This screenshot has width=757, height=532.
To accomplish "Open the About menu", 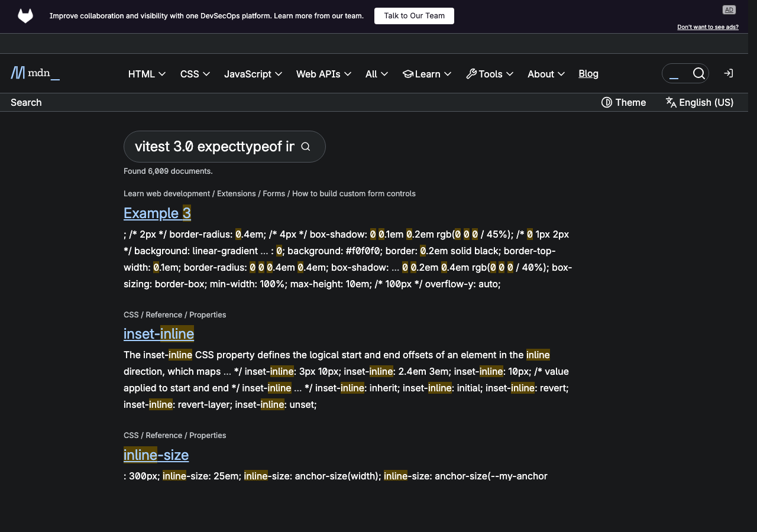I will pyautogui.click(x=545, y=74).
